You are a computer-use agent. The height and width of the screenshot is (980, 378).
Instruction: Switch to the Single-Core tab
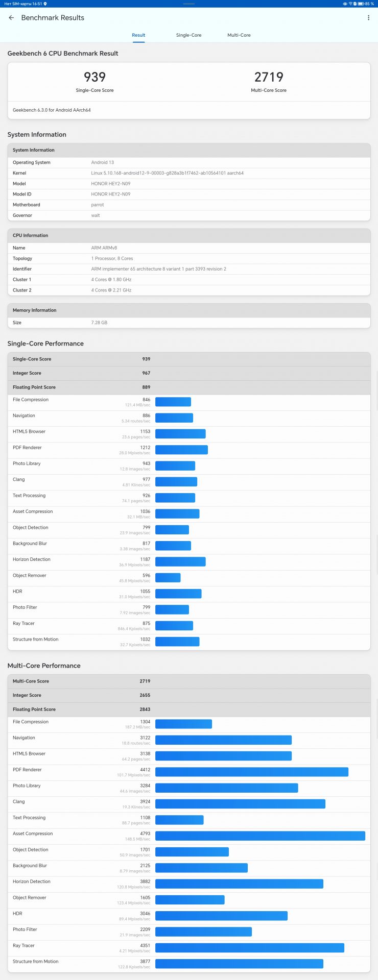coord(188,35)
